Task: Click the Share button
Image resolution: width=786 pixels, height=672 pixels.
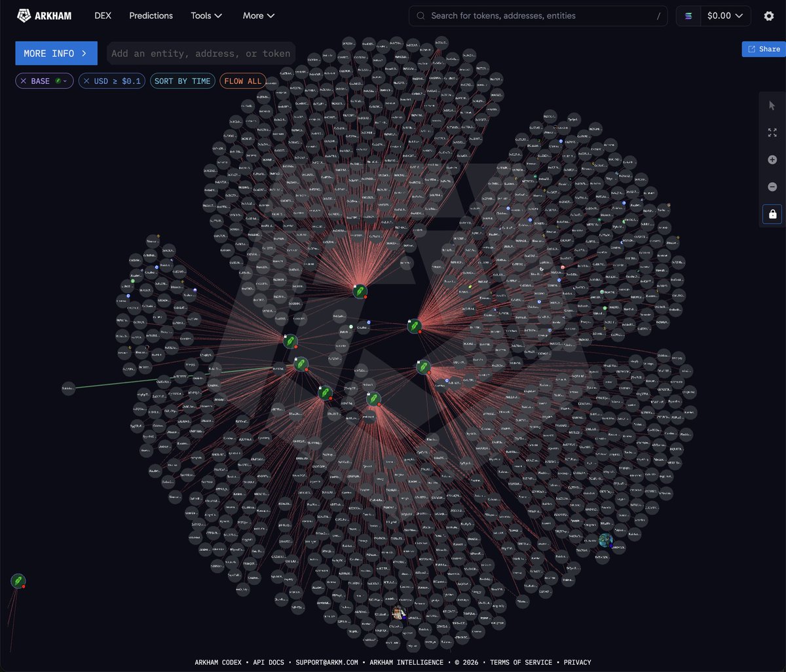Action: pos(764,49)
